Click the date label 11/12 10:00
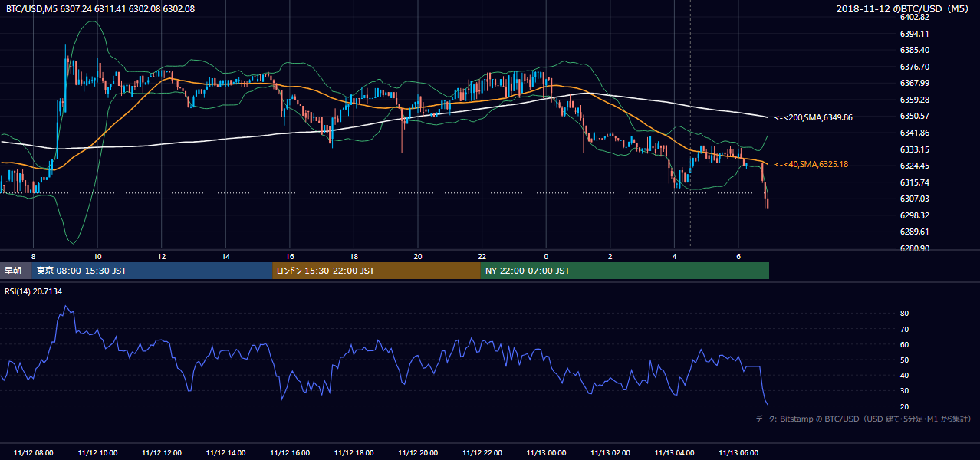980x460 pixels. pyautogui.click(x=97, y=453)
